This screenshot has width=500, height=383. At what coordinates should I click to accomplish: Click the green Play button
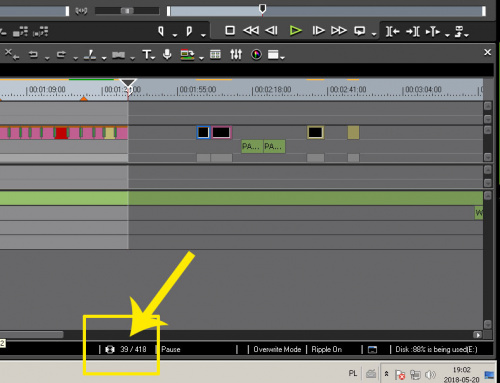pos(295,31)
